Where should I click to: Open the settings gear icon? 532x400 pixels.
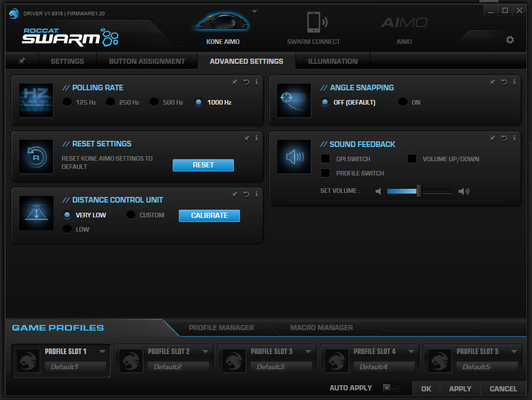click(x=510, y=40)
